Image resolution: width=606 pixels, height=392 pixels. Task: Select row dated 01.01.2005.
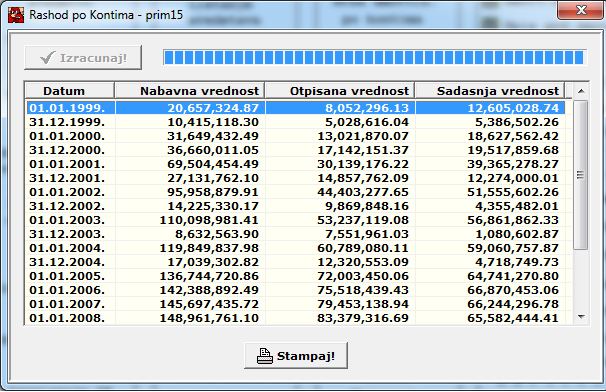click(296, 276)
